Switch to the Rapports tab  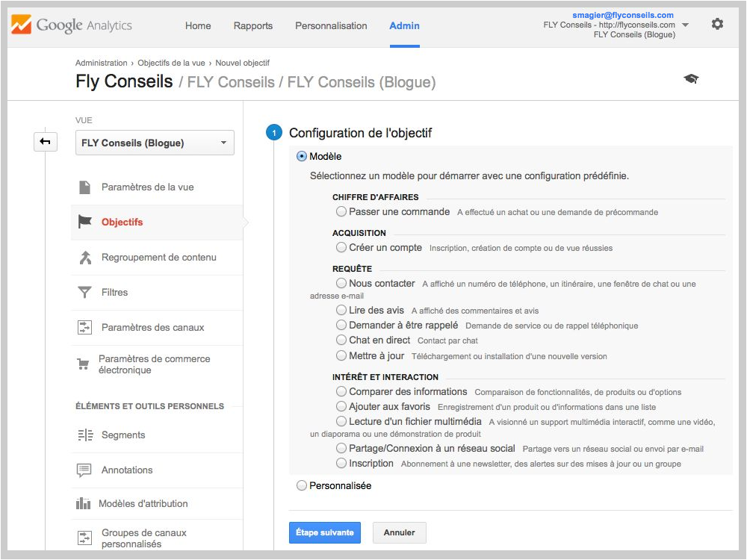click(x=252, y=25)
